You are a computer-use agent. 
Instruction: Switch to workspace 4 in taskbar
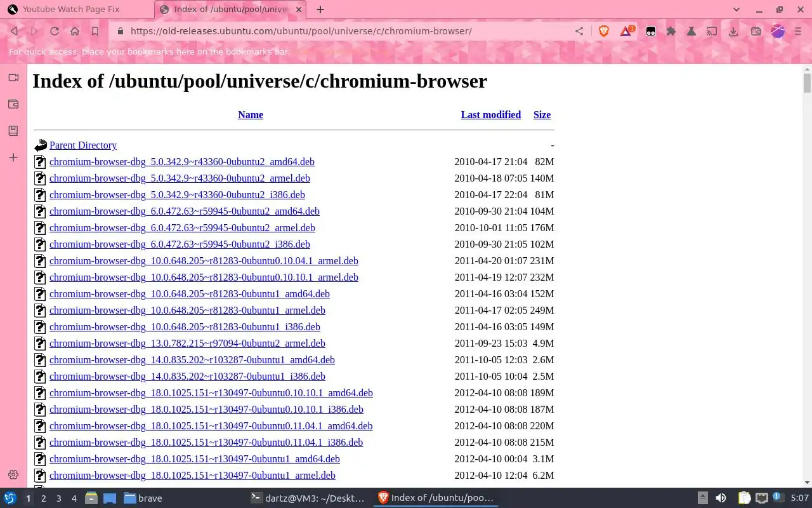pos(74,498)
